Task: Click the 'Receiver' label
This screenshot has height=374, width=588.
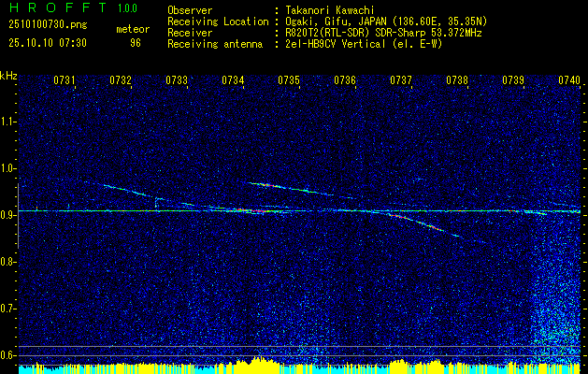Action: click(190, 33)
